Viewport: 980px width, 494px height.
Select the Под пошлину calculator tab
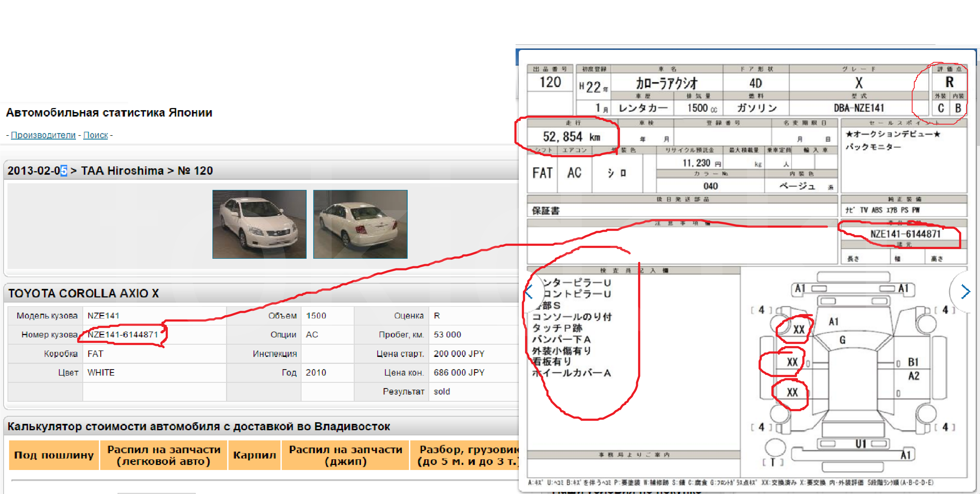click(x=54, y=455)
